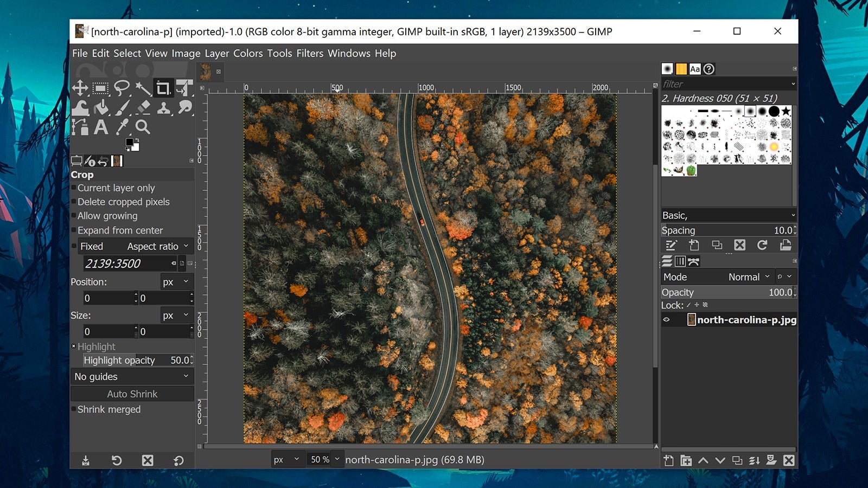
Task: Enable the Delete cropped pixels checkbox
Action: [74, 202]
